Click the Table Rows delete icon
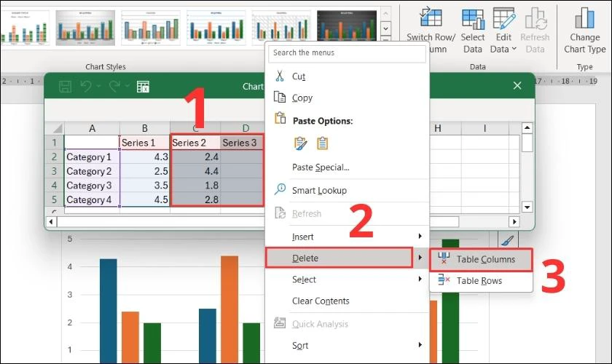This screenshot has height=364, width=612. pyautogui.click(x=444, y=280)
